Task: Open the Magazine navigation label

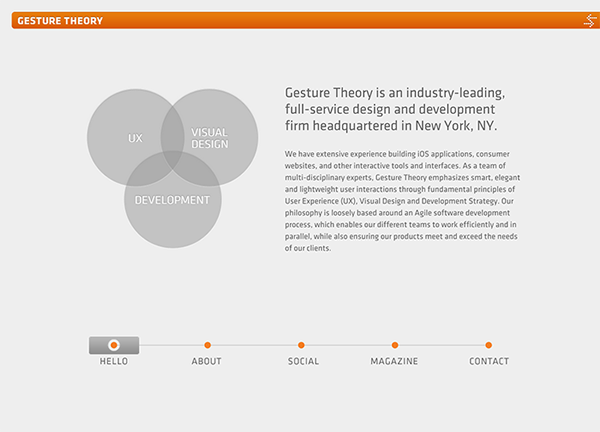Action: (x=394, y=362)
